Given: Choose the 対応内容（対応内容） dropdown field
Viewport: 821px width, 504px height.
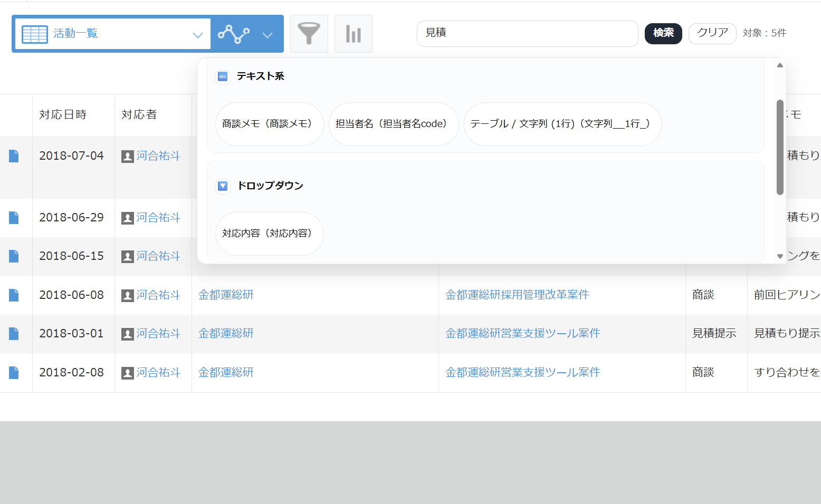Looking at the screenshot, I should pos(269,234).
